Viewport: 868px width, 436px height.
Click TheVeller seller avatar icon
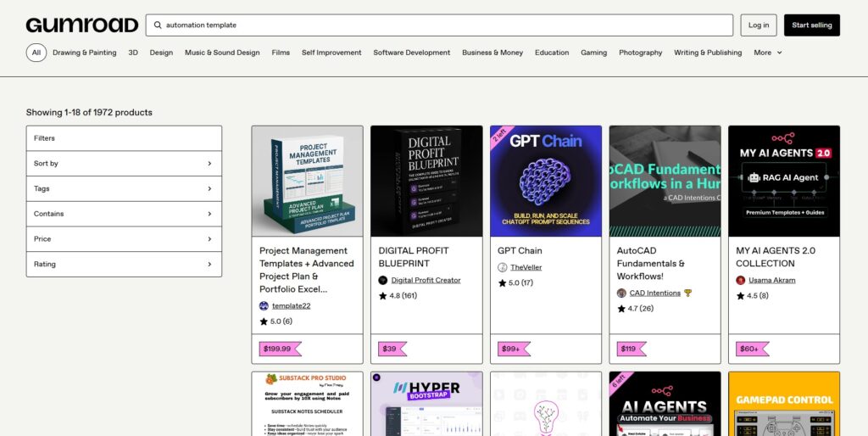coord(503,267)
